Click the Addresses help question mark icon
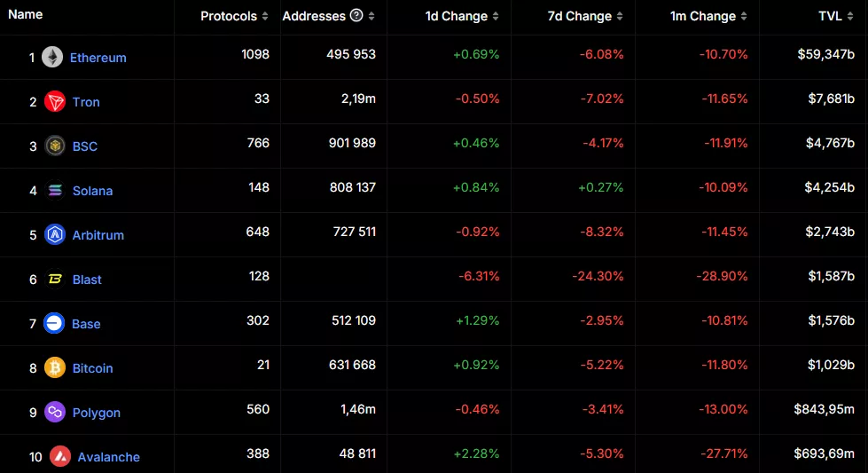The image size is (868, 473). [356, 15]
